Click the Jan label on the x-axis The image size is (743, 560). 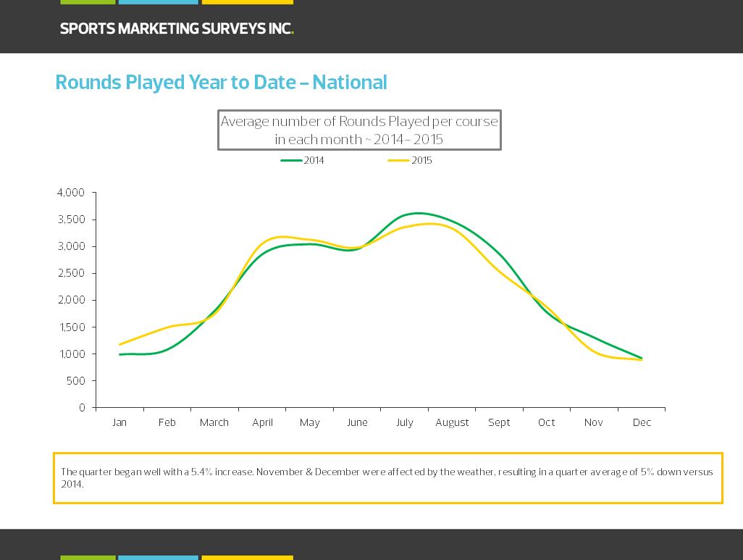119,422
